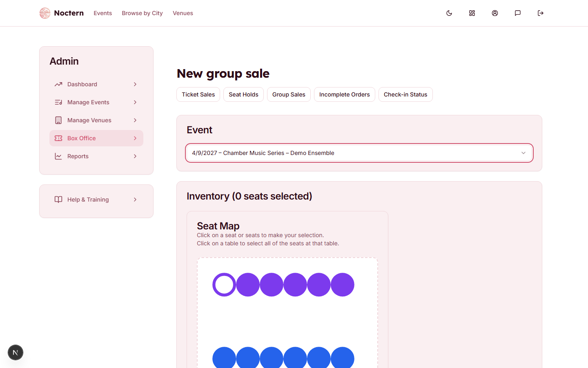The image size is (588, 368).
Task: Expand the Manage Events chevron
Action: click(135, 102)
